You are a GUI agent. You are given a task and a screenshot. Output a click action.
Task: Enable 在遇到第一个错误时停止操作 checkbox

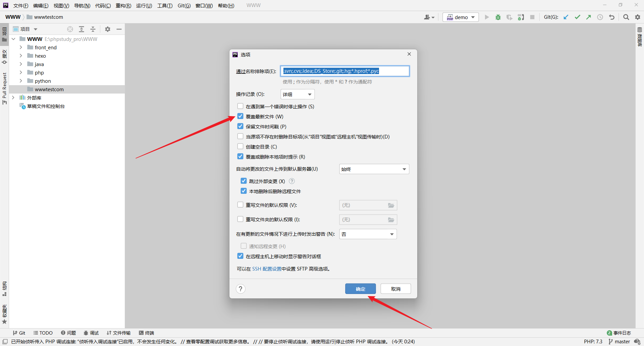240,106
